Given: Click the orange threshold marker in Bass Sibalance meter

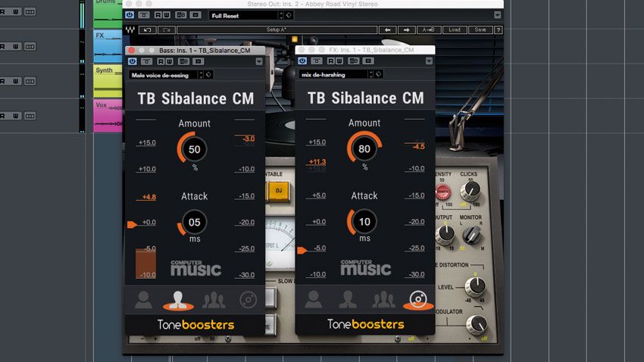Looking at the screenshot, I should 133,224.
